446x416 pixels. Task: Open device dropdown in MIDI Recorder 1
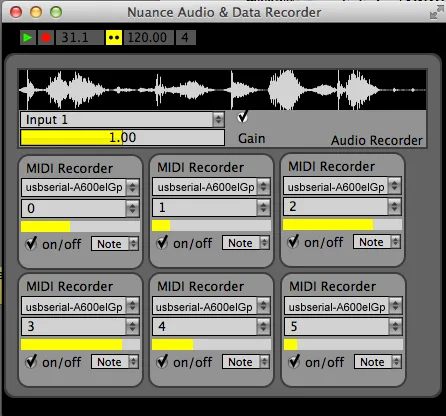coord(211,187)
